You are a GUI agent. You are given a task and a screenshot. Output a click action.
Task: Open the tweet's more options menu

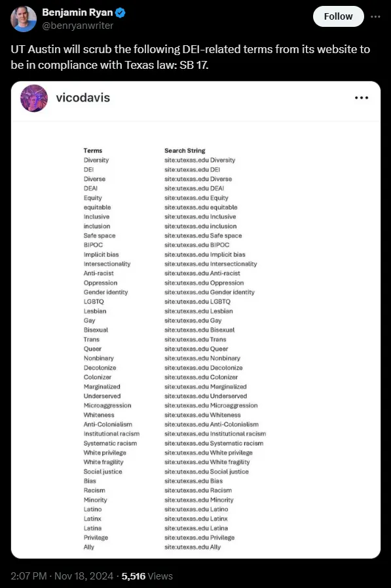(375, 16)
